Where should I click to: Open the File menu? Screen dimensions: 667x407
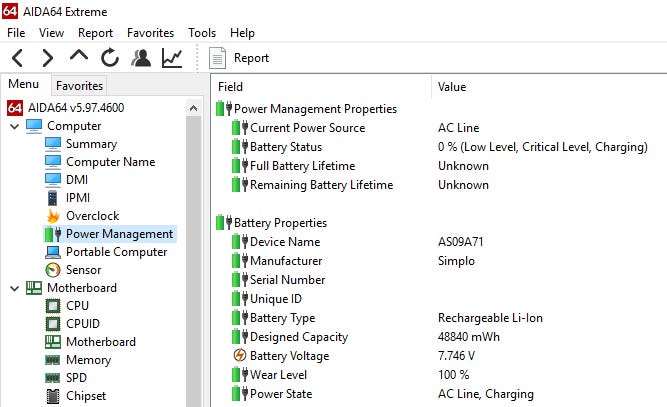point(16,33)
